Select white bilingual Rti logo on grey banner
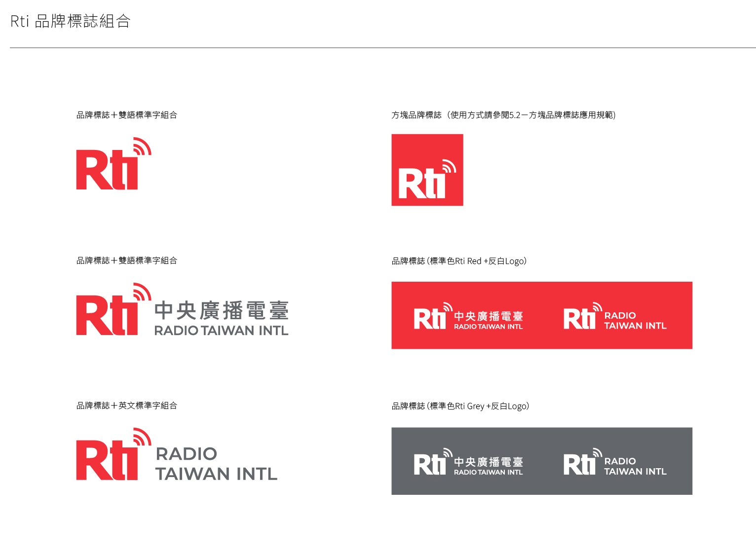756x556 pixels. click(468, 462)
